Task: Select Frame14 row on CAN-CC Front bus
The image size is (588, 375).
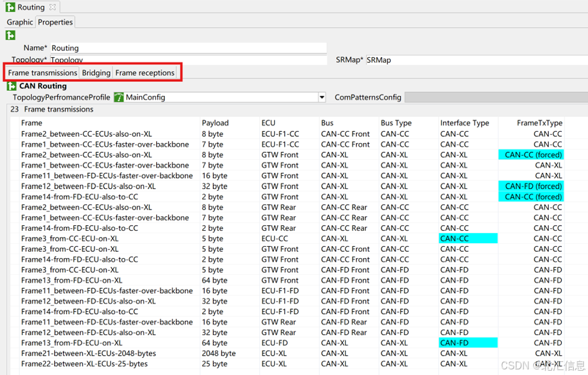Action: (292, 259)
